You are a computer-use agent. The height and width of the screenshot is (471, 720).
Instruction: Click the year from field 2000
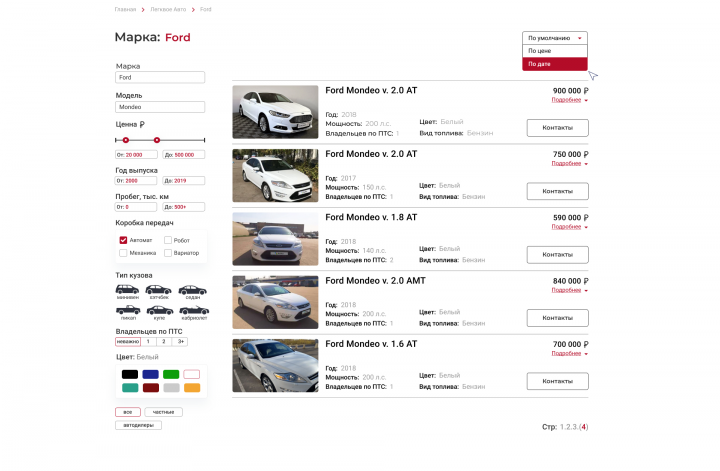135,181
